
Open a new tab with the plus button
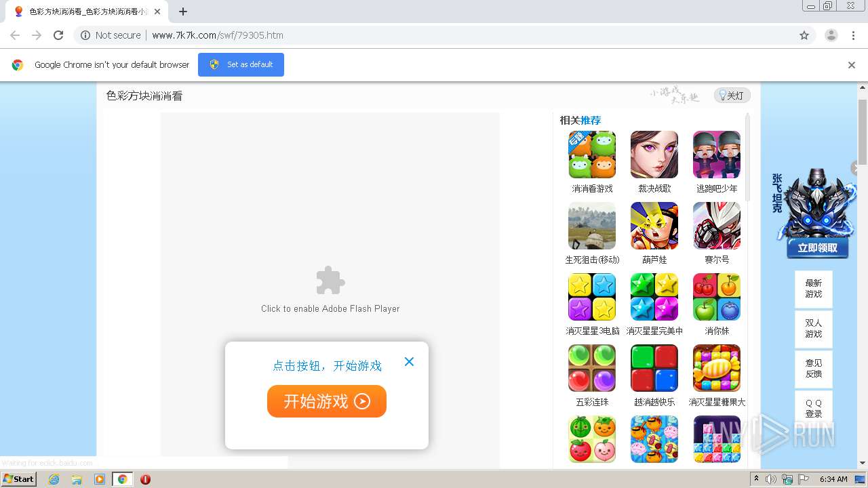(x=183, y=12)
